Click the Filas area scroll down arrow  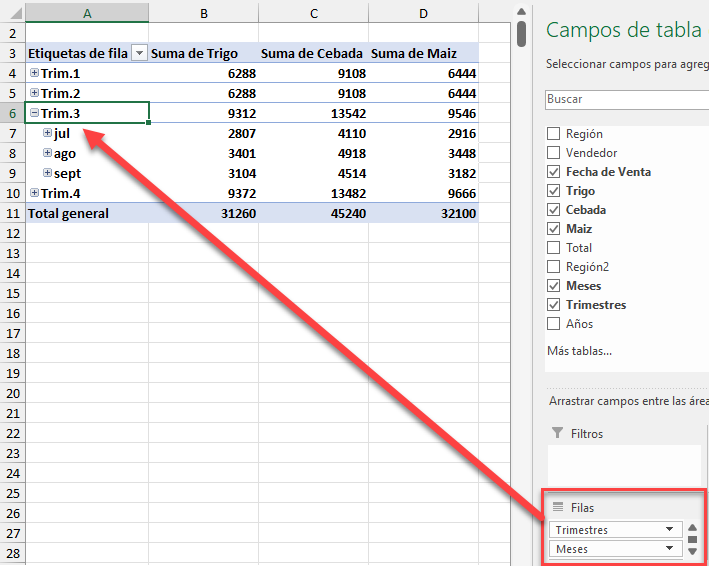(x=692, y=551)
